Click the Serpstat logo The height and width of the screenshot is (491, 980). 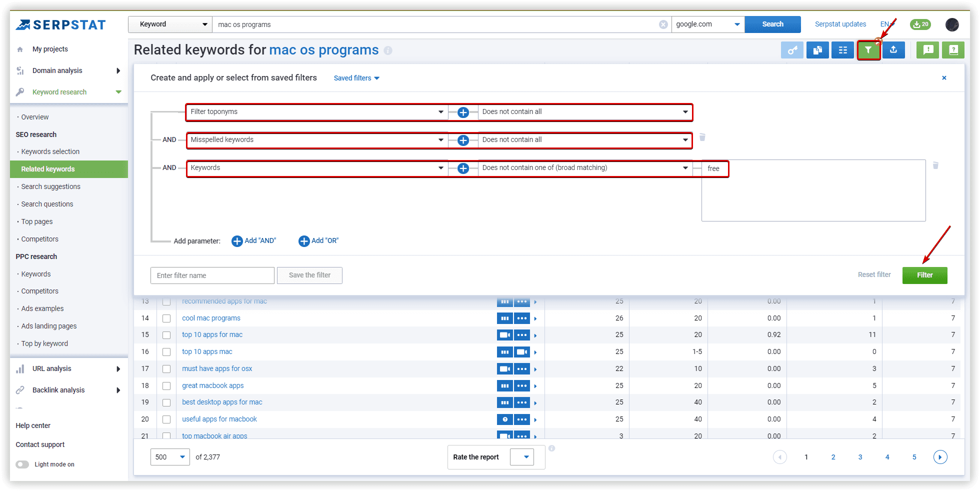coord(60,24)
